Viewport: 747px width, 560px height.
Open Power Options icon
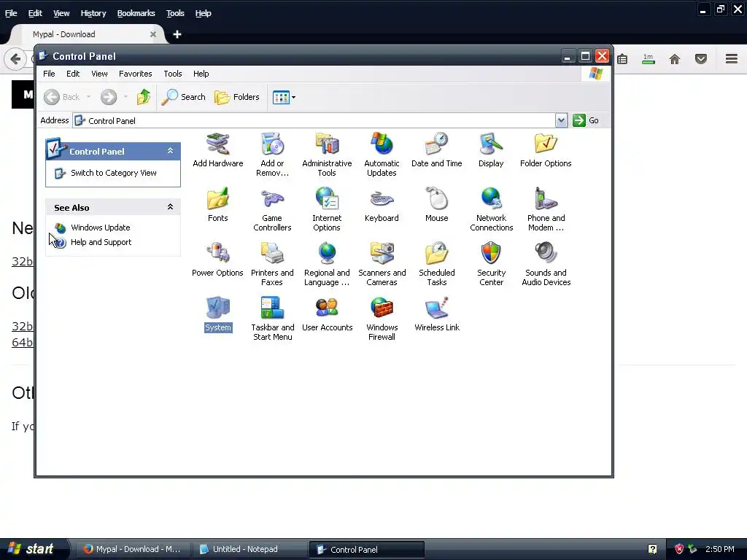[x=217, y=260]
